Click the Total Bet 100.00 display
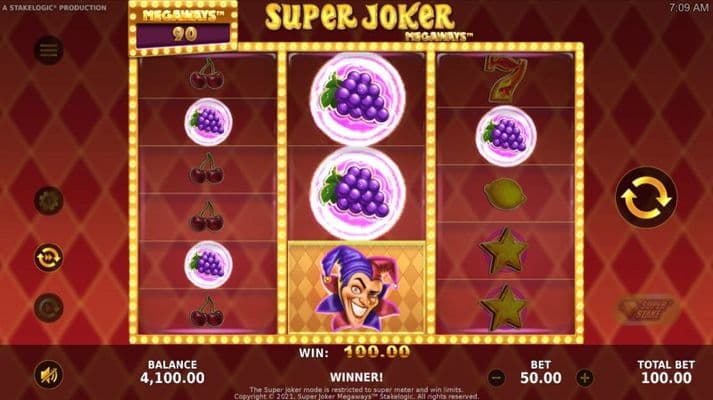Screen dimensions: 713x400 (666, 372)
